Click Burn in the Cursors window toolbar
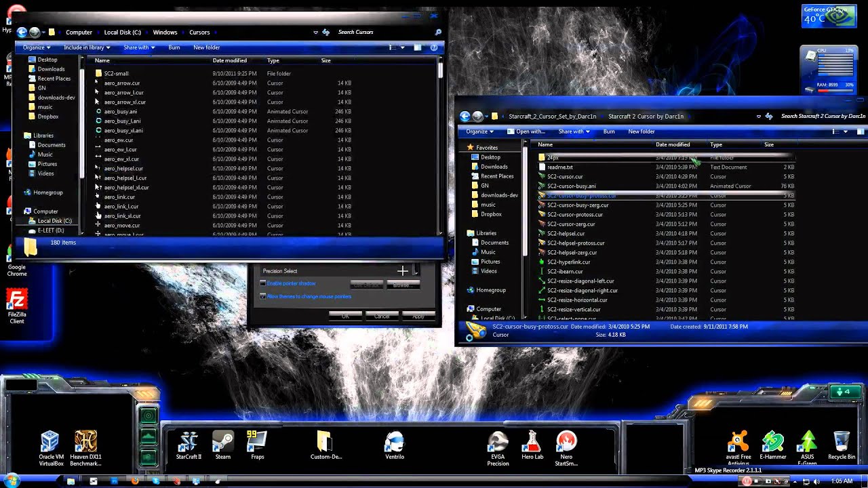The width and height of the screenshot is (868, 488). (174, 47)
